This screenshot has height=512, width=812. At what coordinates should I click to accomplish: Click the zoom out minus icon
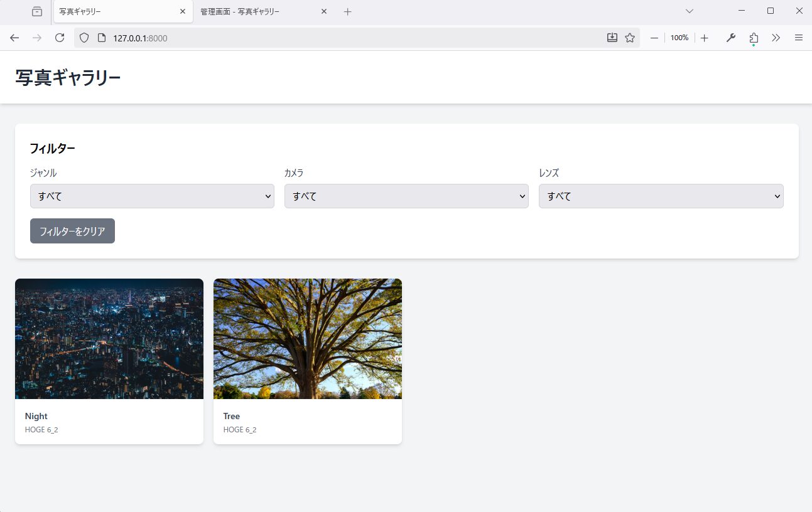654,38
